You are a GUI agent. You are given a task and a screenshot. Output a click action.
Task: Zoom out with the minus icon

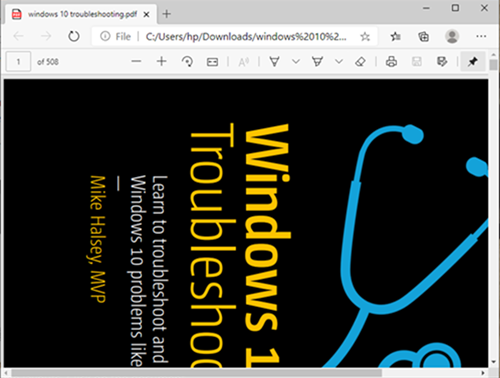tap(136, 62)
